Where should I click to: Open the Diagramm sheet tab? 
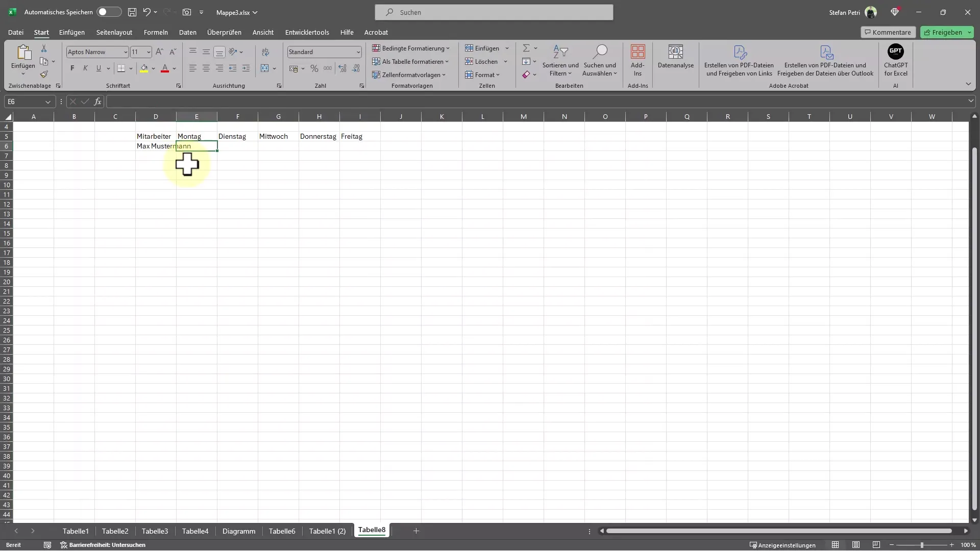pos(239,530)
